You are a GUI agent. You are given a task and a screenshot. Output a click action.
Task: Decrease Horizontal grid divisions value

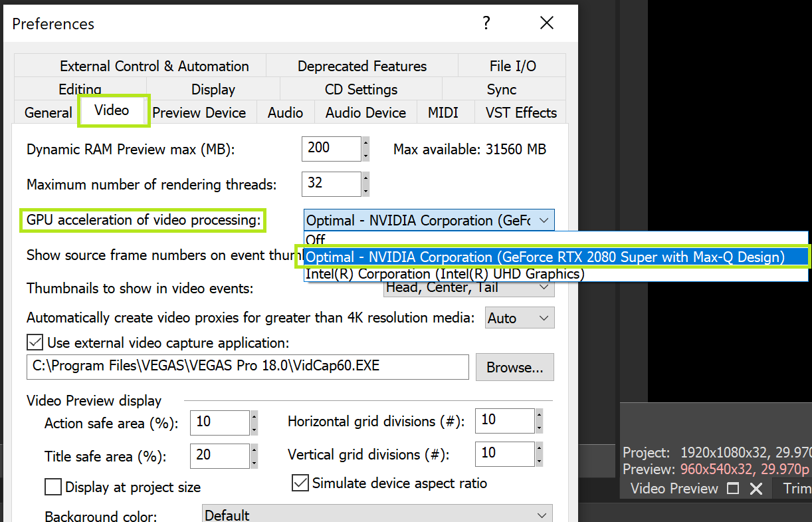tap(539, 427)
